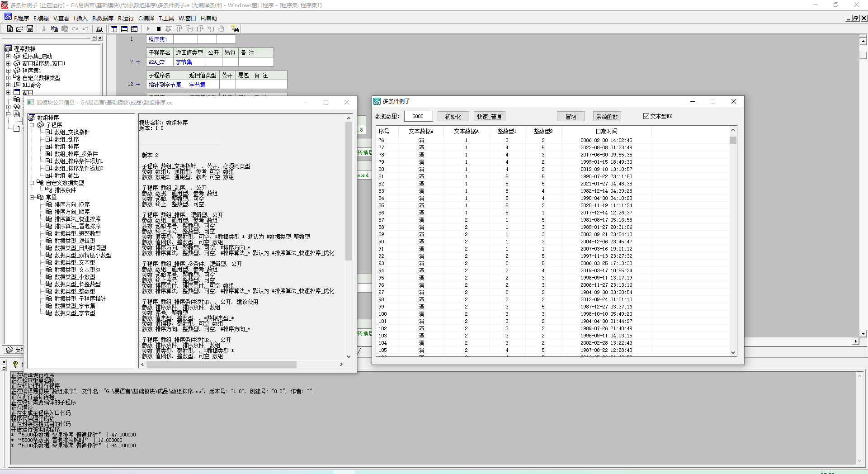Collapse the 子程序 node in module tree
Image resolution: width=868 pixels, height=474 pixels.
point(32,125)
